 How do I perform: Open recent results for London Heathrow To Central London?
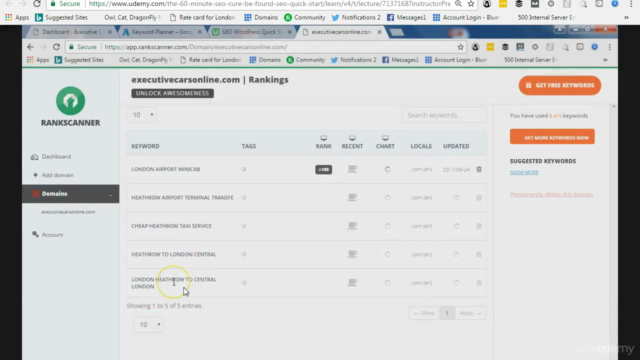(x=352, y=282)
